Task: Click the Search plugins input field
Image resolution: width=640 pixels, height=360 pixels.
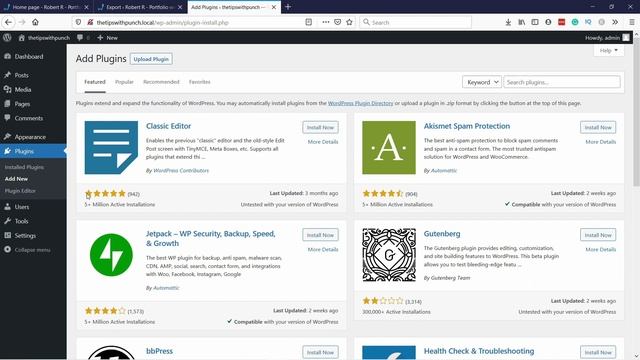Action: pos(562,82)
